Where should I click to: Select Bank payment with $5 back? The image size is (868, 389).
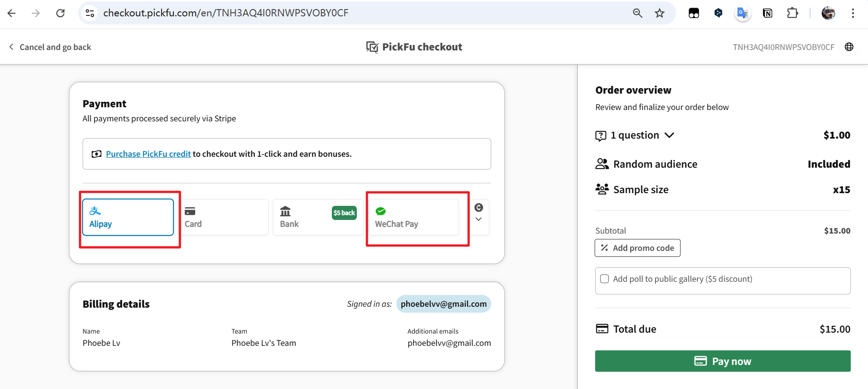(318, 217)
